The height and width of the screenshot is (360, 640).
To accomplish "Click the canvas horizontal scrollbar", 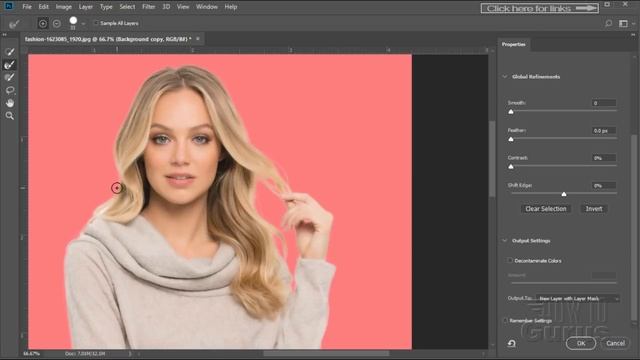I will (x=327, y=353).
